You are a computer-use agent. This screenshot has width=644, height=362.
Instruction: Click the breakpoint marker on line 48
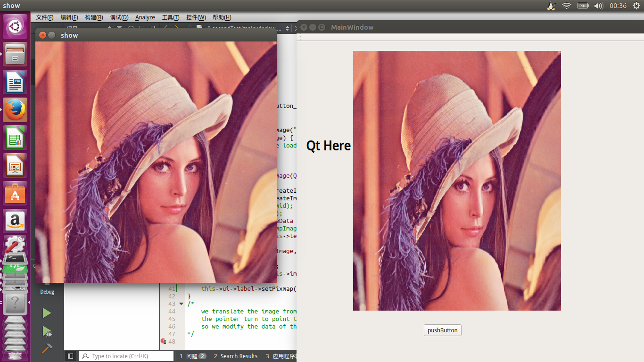(x=163, y=341)
